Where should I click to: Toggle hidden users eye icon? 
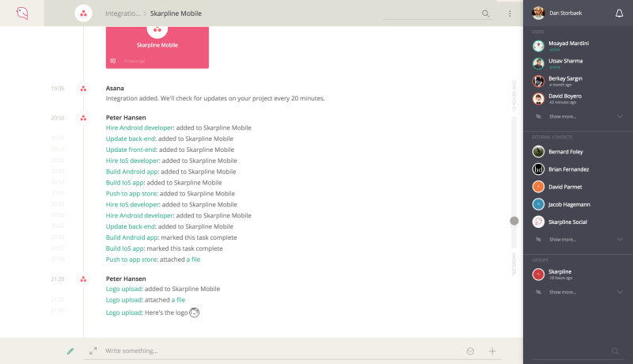pos(538,116)
